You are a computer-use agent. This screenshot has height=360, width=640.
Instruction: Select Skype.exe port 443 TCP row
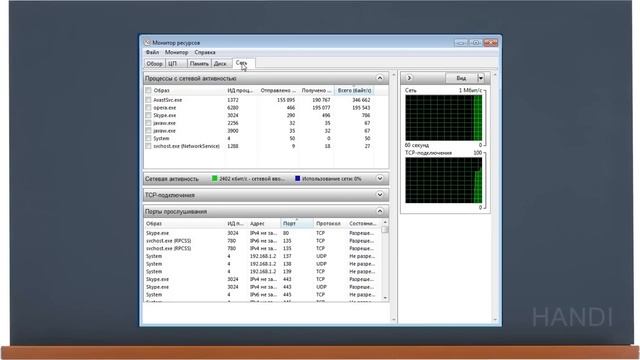[x=263, y=279]
